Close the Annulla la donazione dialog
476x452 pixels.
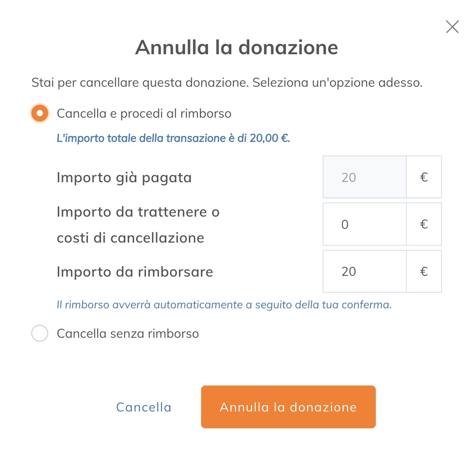point(452,27)
